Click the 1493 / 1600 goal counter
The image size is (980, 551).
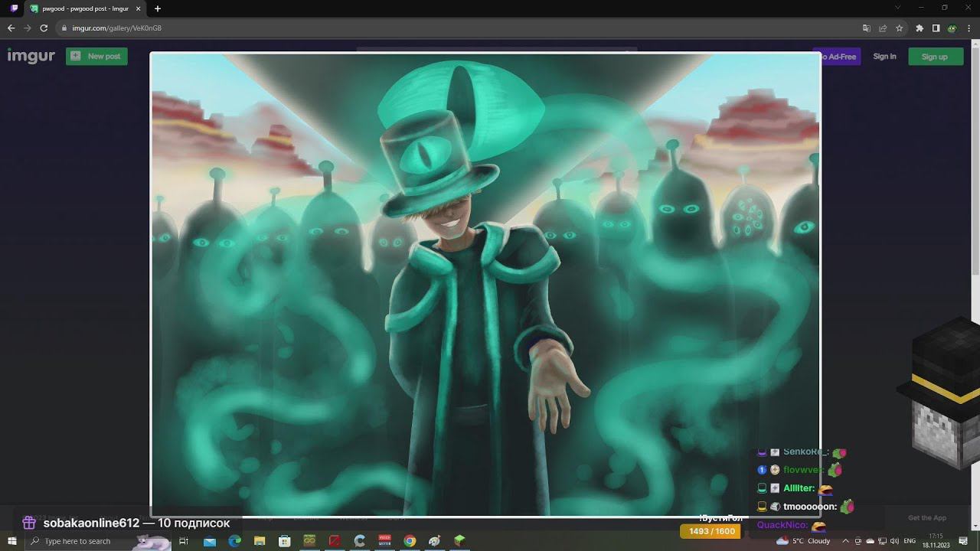[x=711, y=531]
